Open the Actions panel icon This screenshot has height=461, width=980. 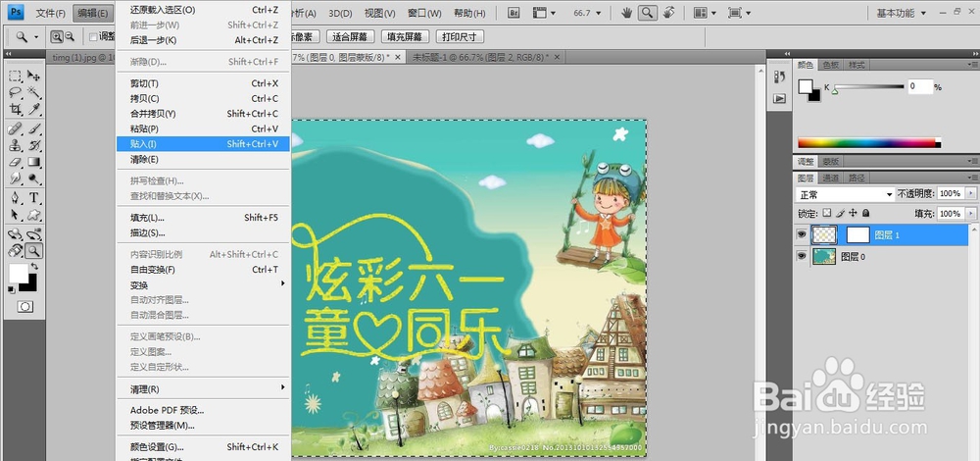pos(779,98)
